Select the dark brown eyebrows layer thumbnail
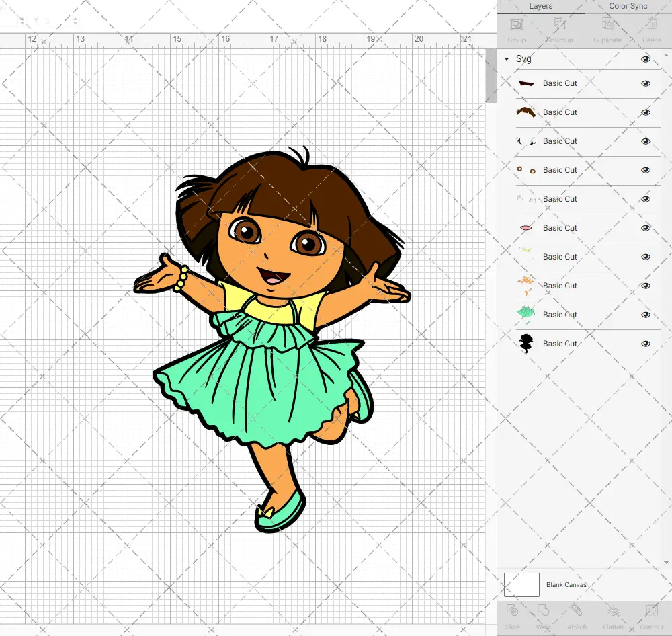Viewport: 672px width, 636px height. pyautogui.click(x=526, y=83)
